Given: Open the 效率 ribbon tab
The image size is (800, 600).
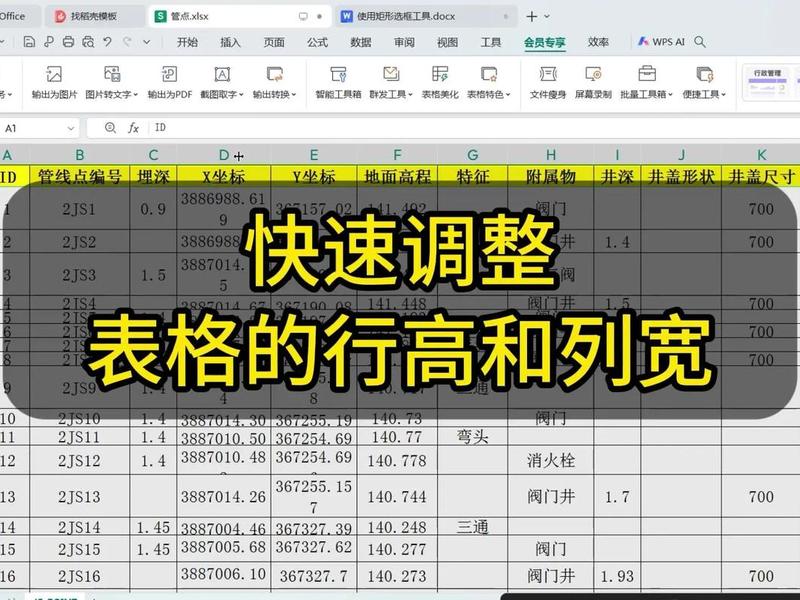Looking at the screenshot, I should [x=598, y=42].
